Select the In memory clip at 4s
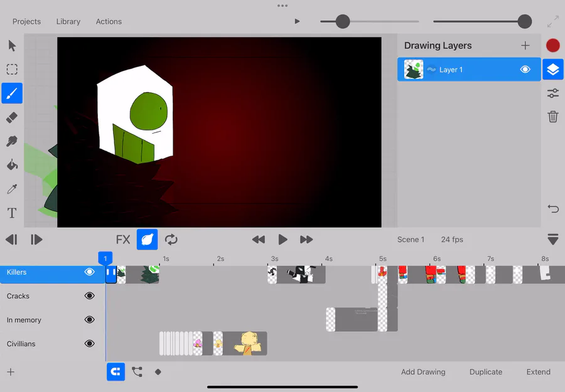 click(352, 320)
